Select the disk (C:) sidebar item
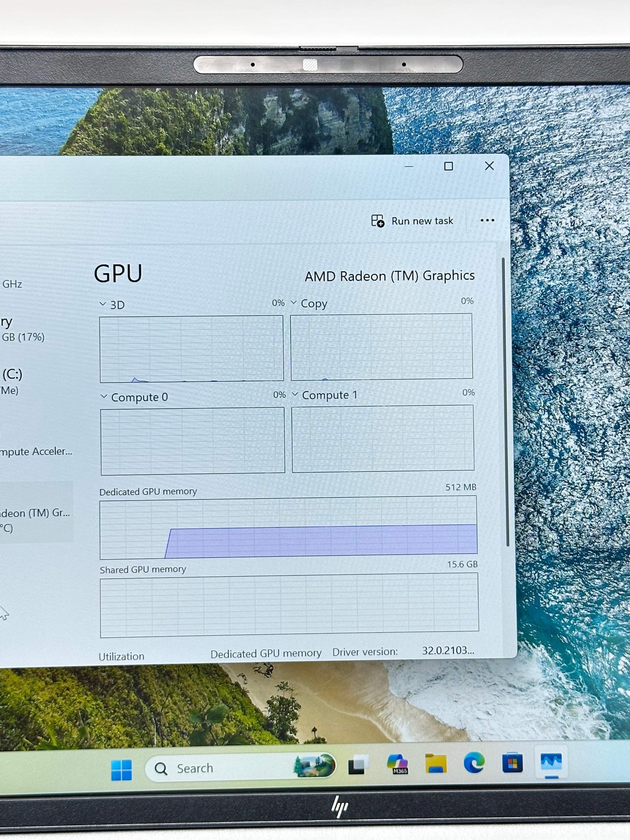 [36, 382]
